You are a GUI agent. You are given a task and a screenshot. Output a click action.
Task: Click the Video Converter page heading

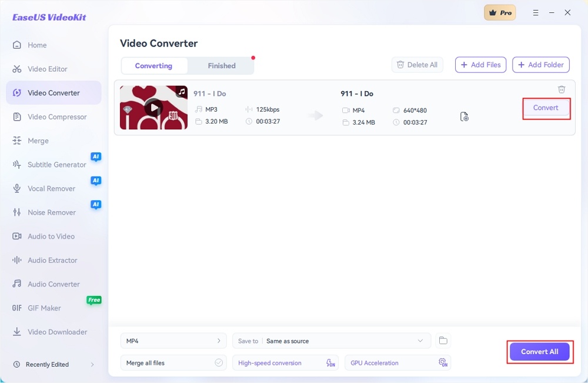[159, 44]
